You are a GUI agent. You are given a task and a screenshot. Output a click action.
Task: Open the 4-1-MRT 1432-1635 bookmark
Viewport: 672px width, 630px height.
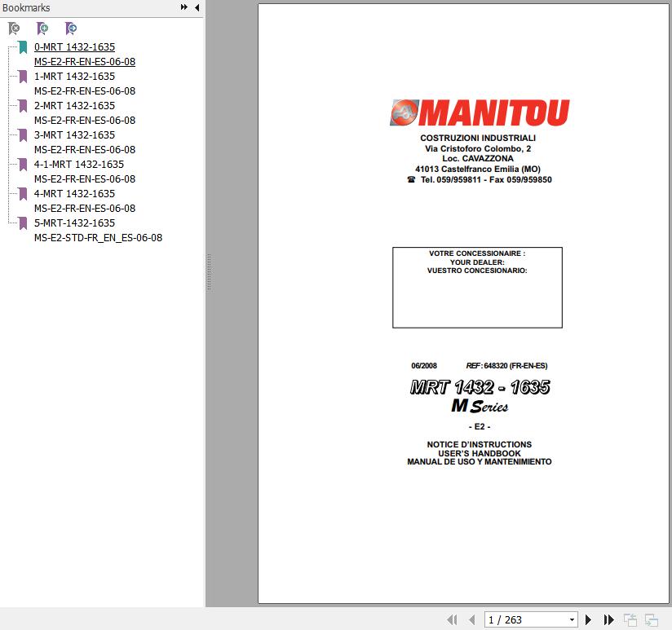pos(85,171)
